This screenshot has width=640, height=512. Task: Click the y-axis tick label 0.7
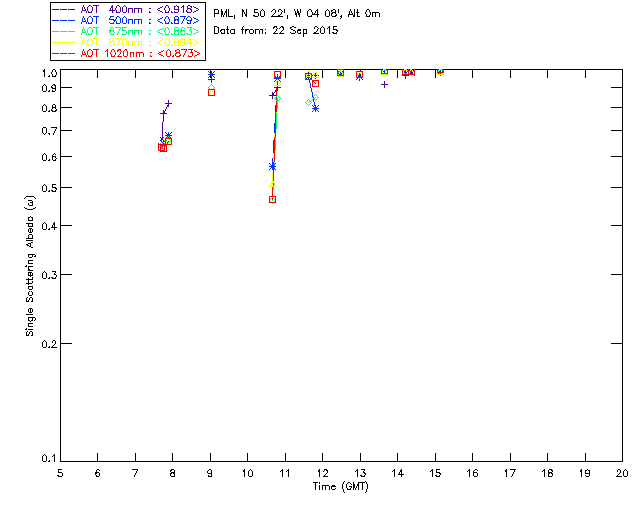click(49, 131)
